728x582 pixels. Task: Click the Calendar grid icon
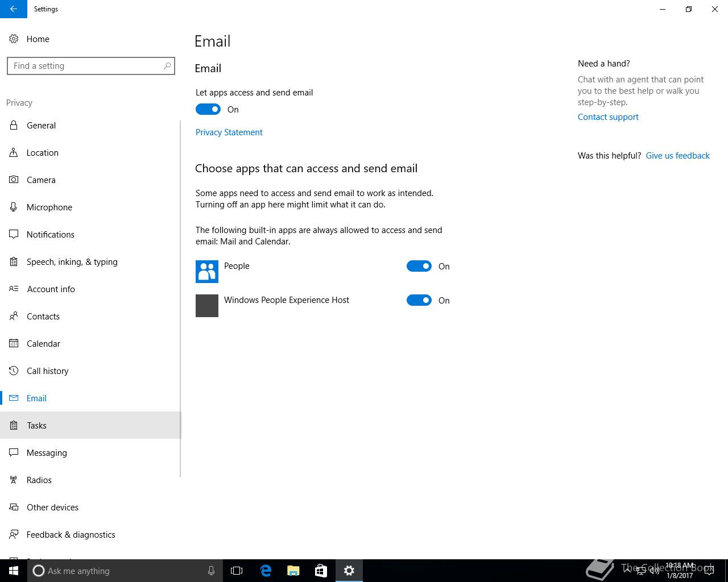[x=14, y=344]
